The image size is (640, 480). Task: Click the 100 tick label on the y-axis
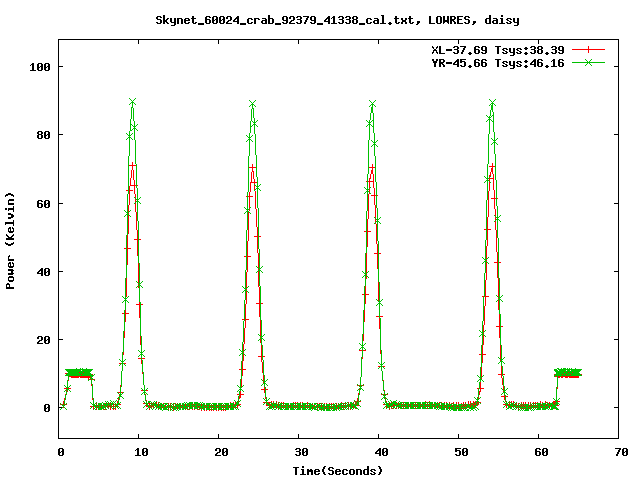(x=39, y=67)
